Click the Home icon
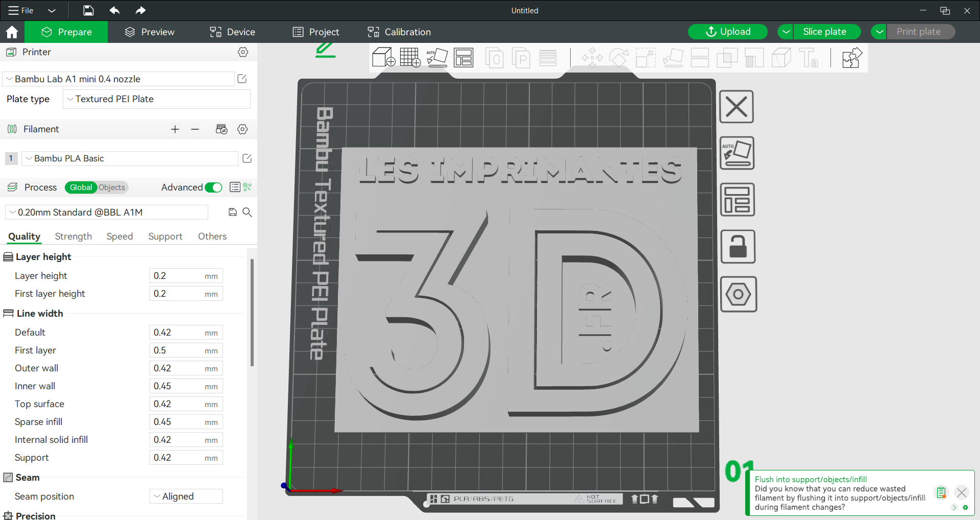 [12, 32]
